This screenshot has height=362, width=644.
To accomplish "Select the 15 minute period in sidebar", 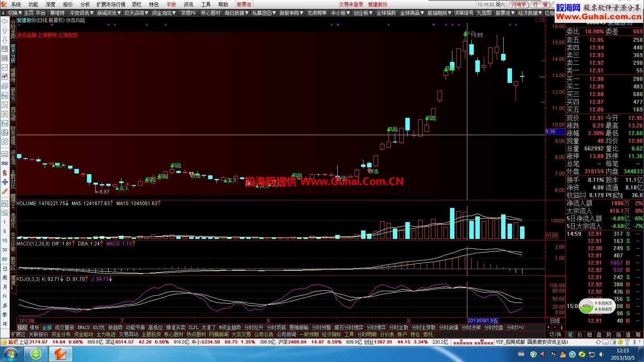I will click(5, 241).
